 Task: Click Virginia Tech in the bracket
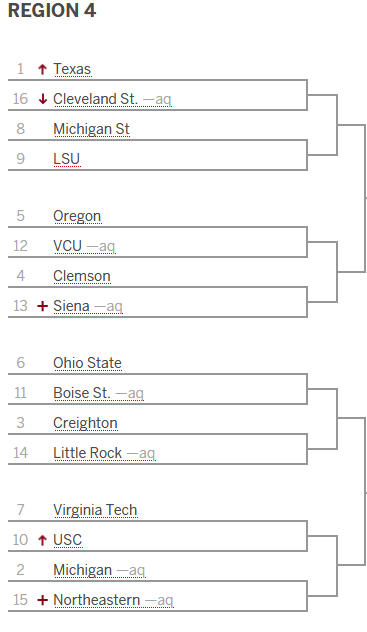click(x=95, y=510)
